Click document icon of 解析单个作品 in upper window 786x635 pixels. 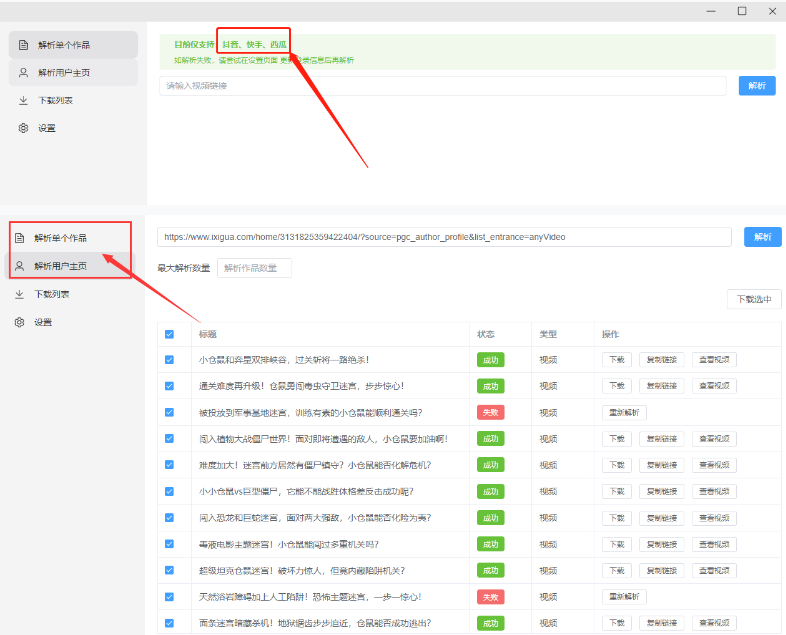[23, 45]
